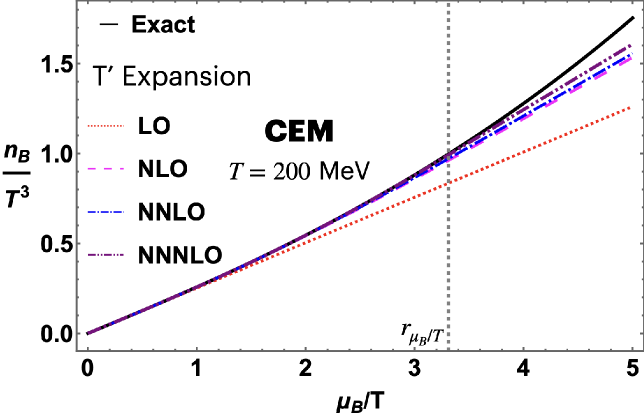Click the x-axis tick label 3
This screenshot has width=644, height=413.
click(x=414, y=368)
